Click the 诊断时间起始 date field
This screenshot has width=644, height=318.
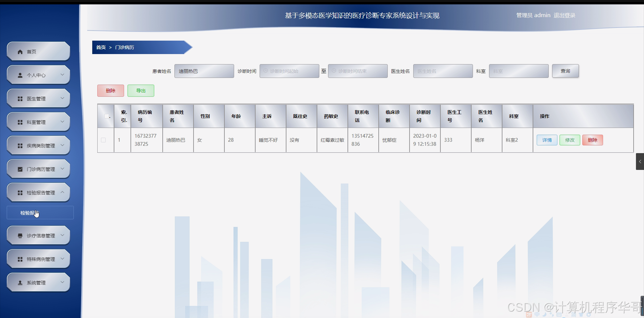pos(289,71)
